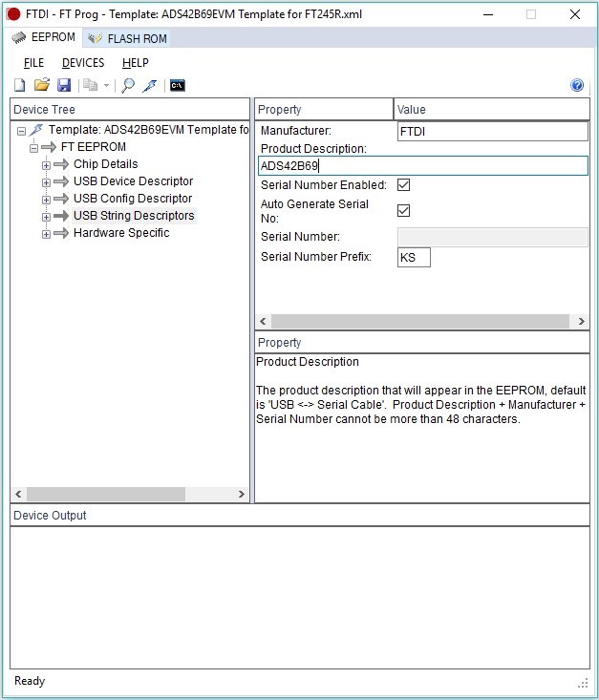Click the FT Prog red app icon
The height and width of the screenshot is (700, 599).
pyautogui.click(x=13, y=14)
